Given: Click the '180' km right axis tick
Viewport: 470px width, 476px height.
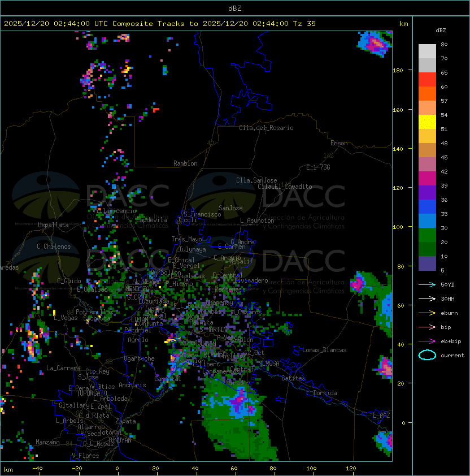Looking at the screenshot, I should 398,71.
